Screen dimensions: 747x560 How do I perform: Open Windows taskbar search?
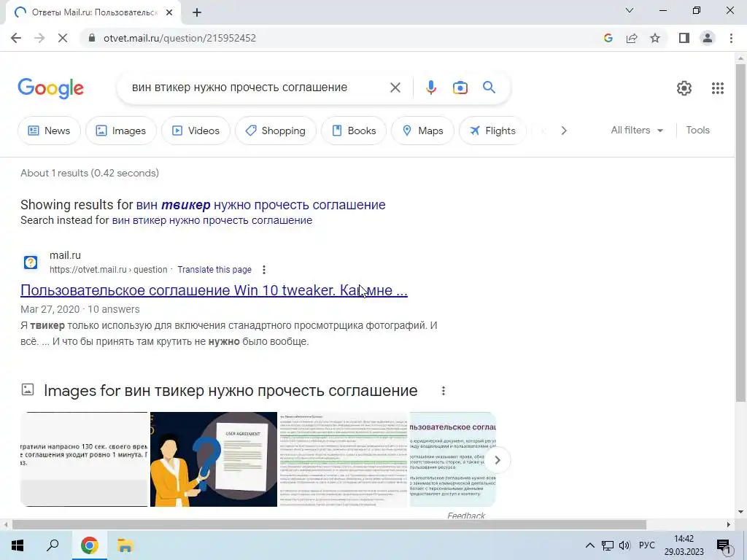point(53,545)
